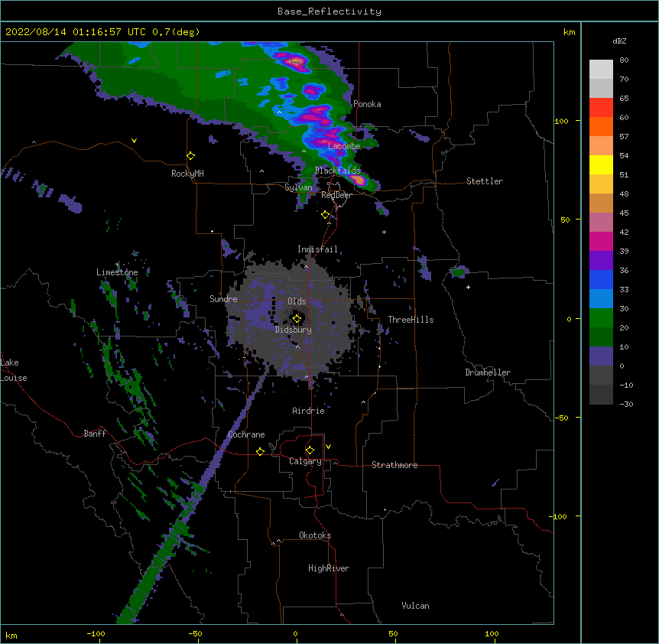Click the intense storm cell southeast of Blackfalds
Viewport: 659px width, 644px height.
tap(359, 180)
